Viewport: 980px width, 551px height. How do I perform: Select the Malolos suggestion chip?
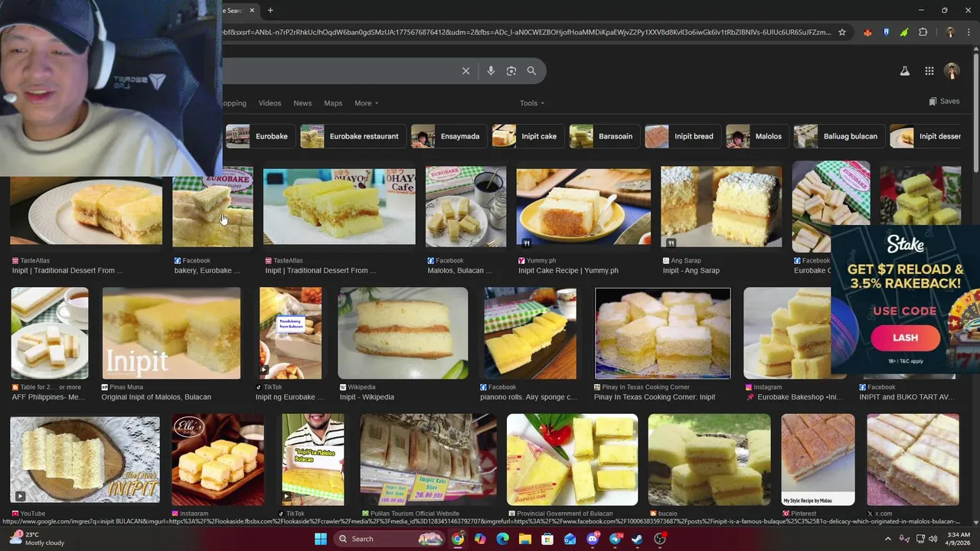756,136
